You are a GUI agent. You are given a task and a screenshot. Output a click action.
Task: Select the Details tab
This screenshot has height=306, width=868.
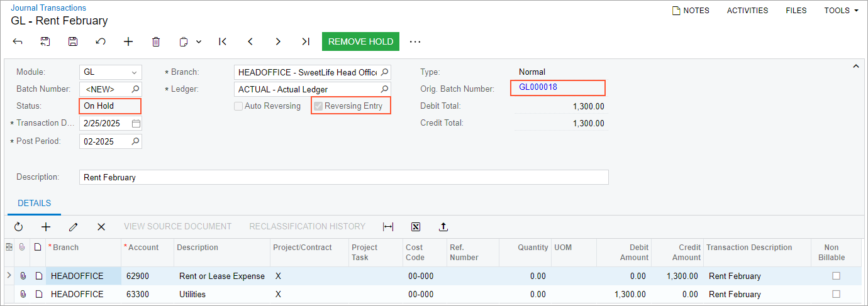tap(35, 204)
